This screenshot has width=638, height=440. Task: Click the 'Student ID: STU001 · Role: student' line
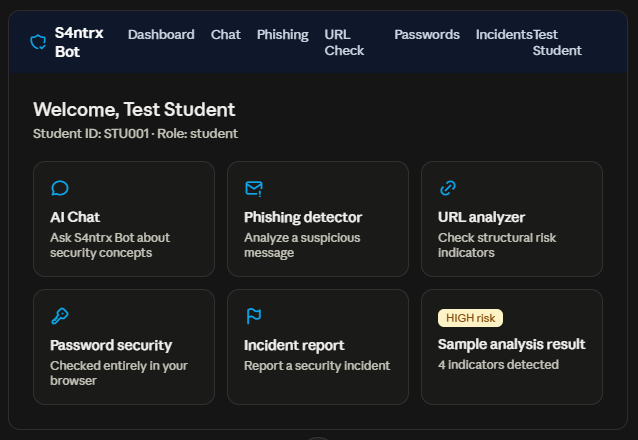(135, 134)
